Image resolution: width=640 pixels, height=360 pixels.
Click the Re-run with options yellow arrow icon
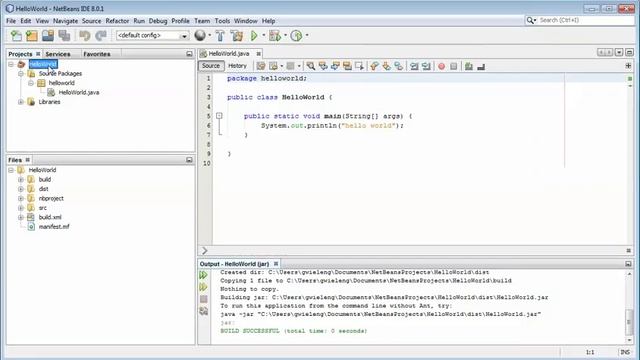click(x=203, y=287)
